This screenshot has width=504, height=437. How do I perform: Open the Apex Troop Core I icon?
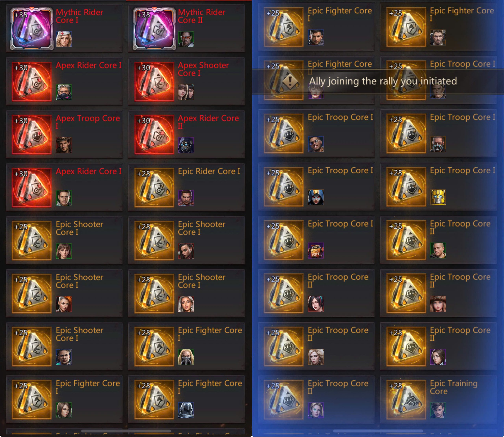(32, 134)
